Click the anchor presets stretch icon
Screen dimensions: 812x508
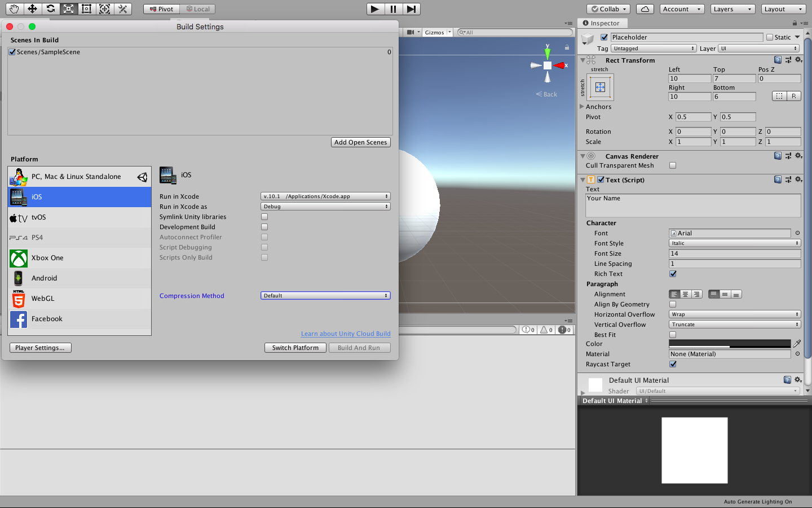[600, 87]
